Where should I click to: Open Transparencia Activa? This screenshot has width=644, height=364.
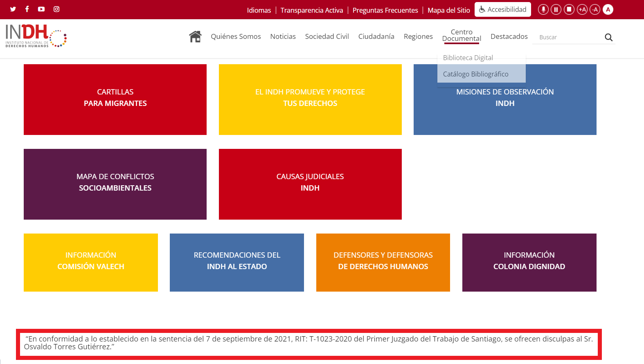(312, 10)
